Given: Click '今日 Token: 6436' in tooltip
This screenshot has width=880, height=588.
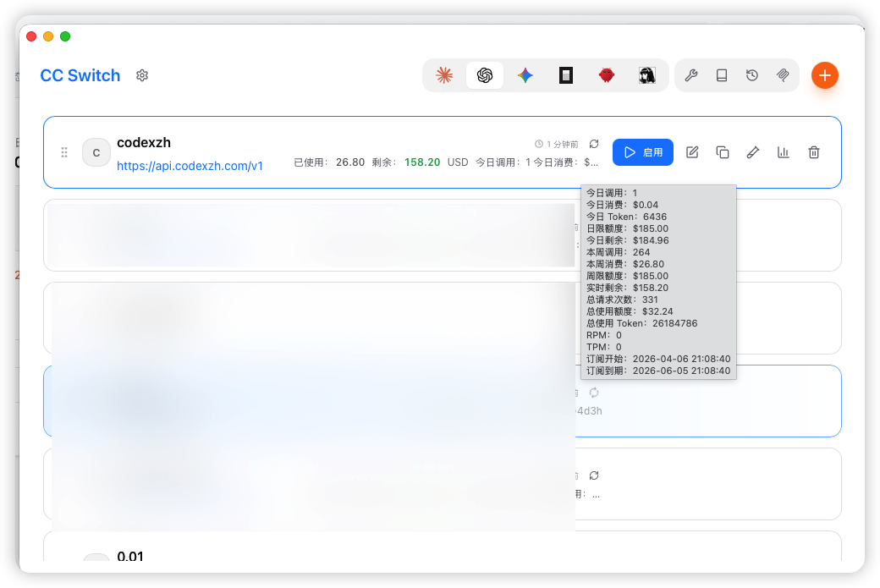Looking at the screenshot, I should [x=626, y=217].
